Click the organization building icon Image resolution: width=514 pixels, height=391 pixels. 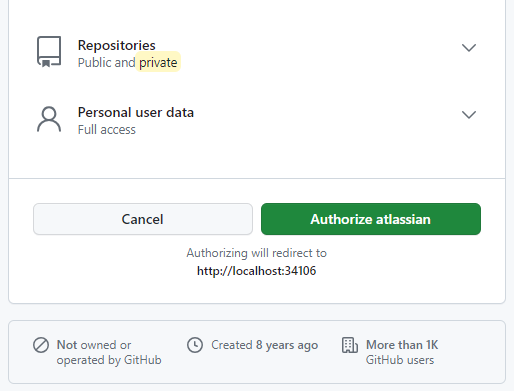(350, 345)
